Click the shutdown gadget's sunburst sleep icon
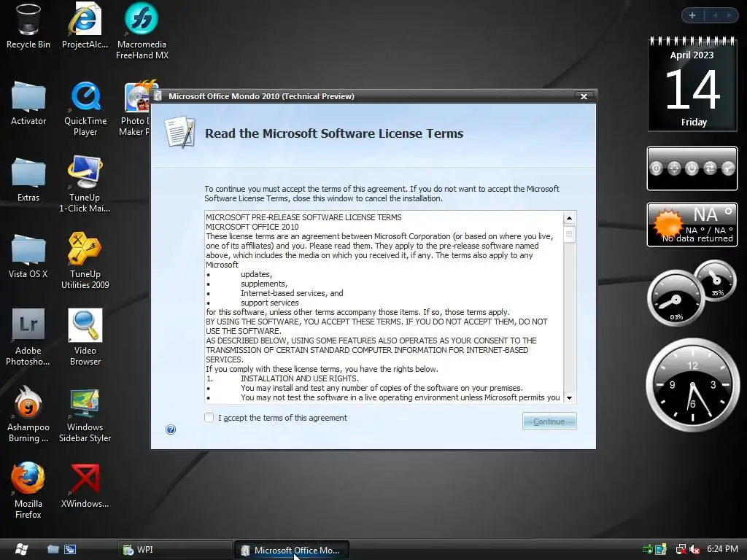 pos(674,168)
